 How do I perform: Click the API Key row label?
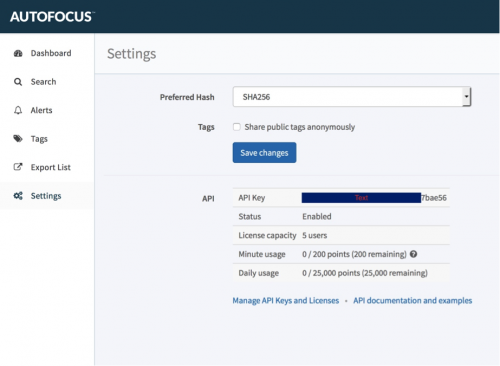pos(252,198)
